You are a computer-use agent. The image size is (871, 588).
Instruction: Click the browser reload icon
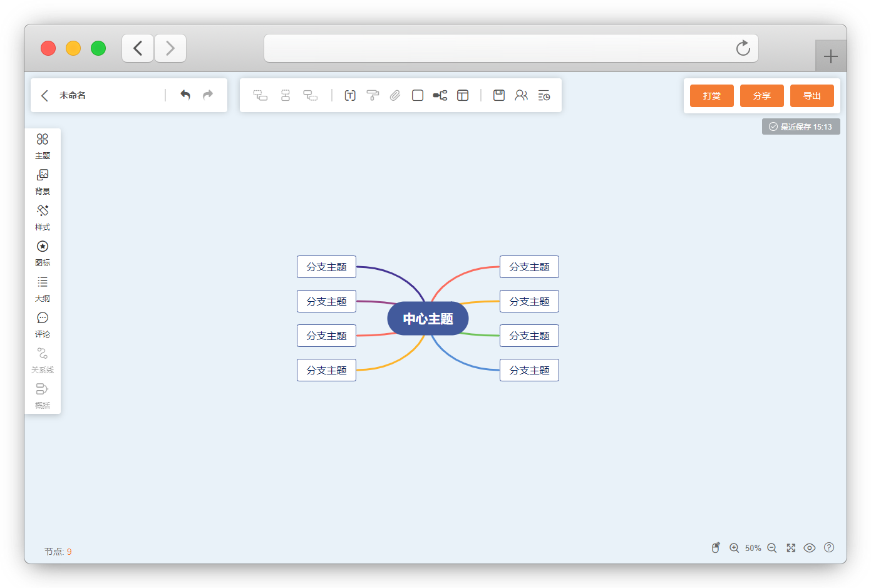743,48
